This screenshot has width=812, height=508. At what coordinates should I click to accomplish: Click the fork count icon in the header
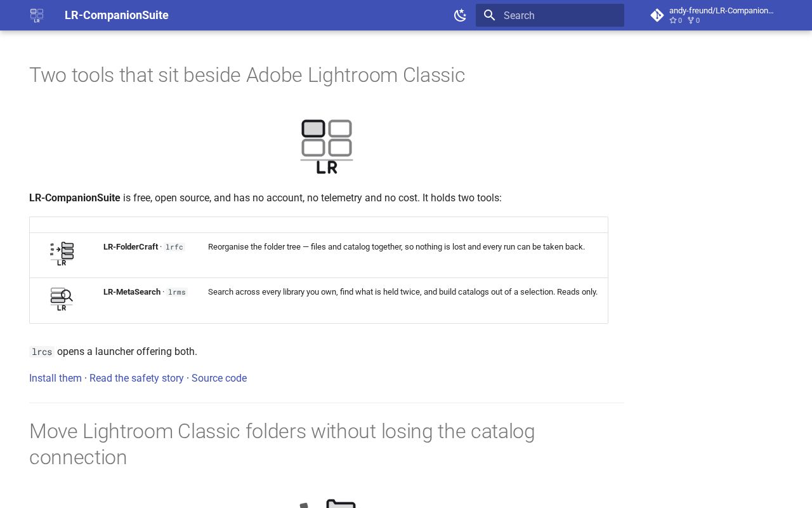pyautogui.click(x=690, y=20)
